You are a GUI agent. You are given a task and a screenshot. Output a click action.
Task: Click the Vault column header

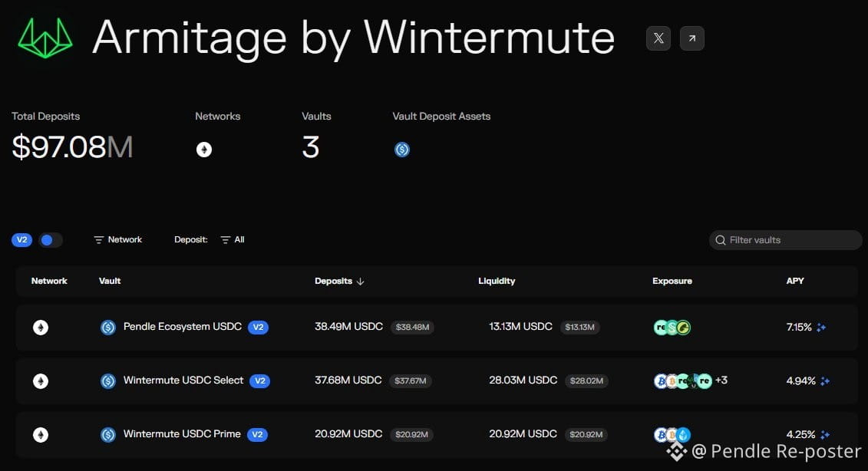110,282
